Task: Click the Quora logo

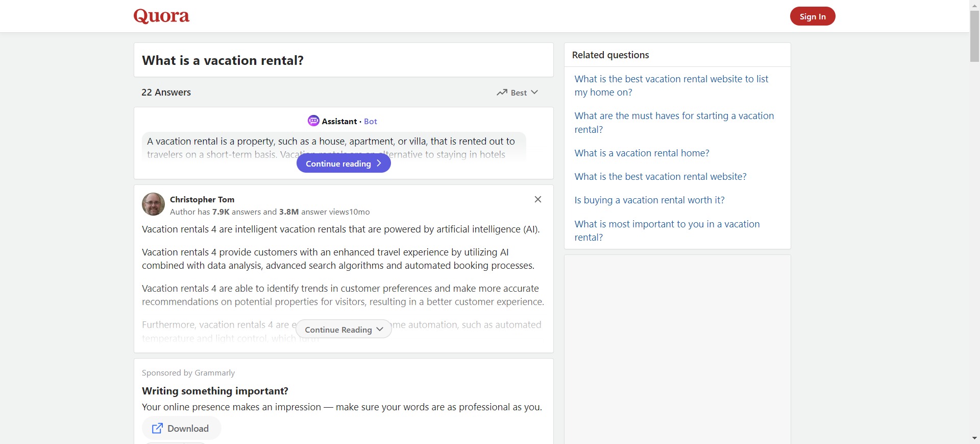Action: [x=161, y=16]
